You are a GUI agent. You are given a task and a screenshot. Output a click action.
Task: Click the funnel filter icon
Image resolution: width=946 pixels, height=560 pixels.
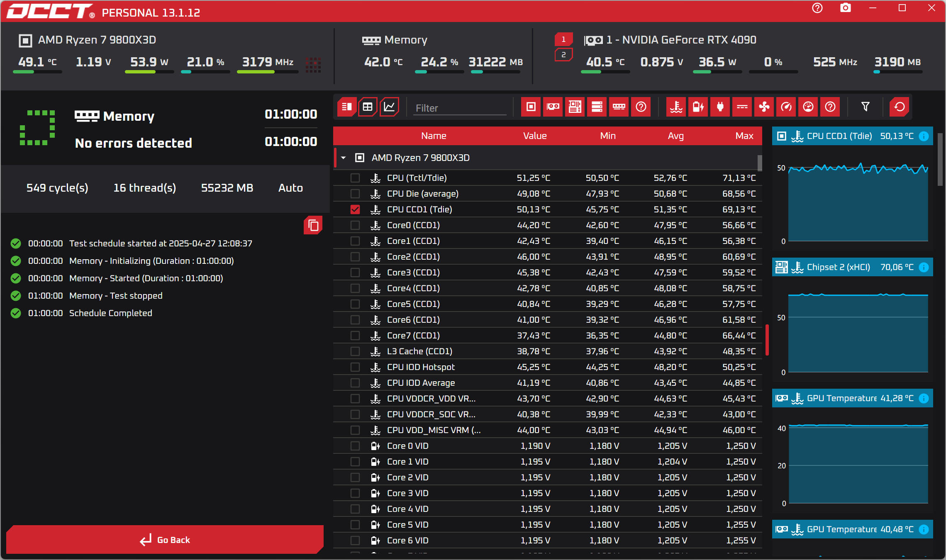865,107
